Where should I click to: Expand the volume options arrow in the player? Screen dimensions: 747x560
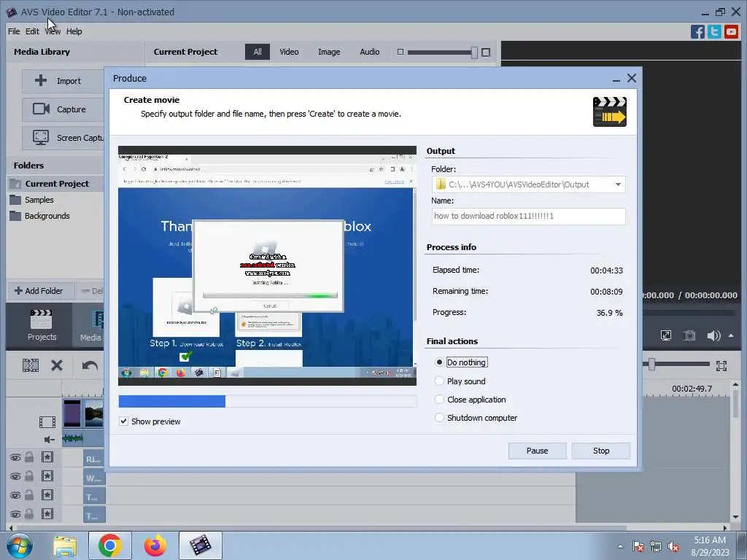(x=731, y=335)
